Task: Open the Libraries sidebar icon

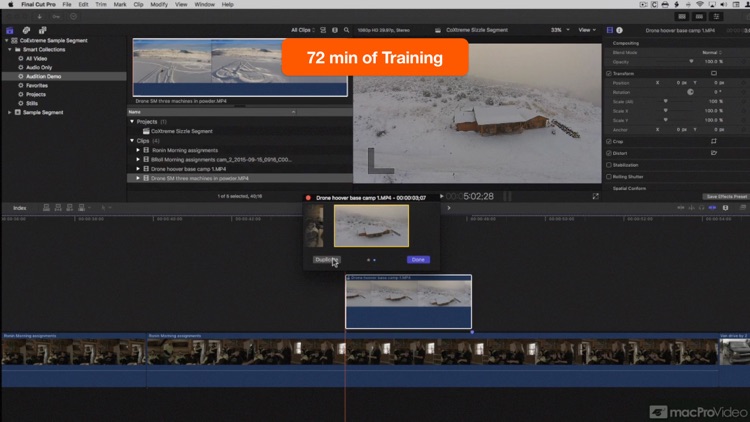Action: [10, 30]
